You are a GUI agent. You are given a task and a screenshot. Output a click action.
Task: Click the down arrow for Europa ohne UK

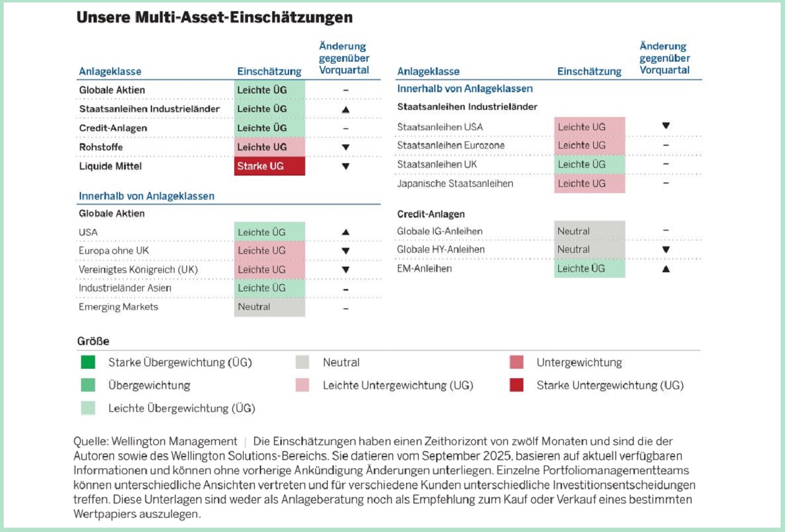pos(345,251)
